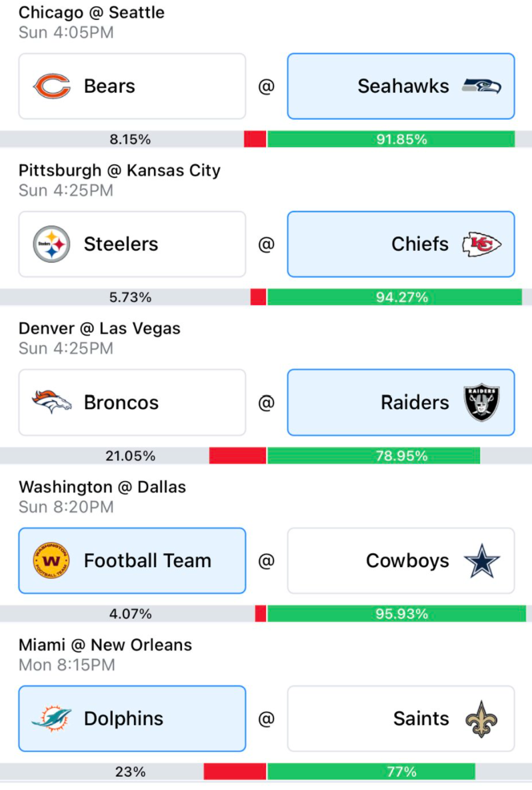Pick the Cowboys team name

point(407,560)
